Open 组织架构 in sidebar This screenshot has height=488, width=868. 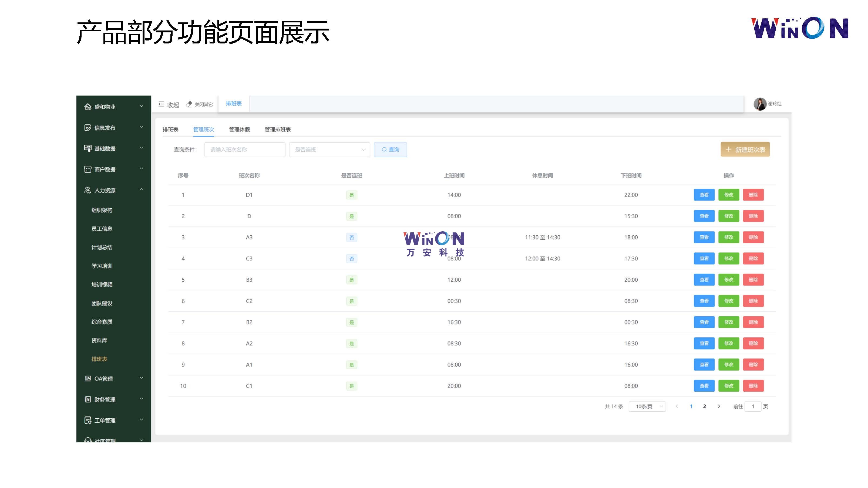click(x=102, y=210)
